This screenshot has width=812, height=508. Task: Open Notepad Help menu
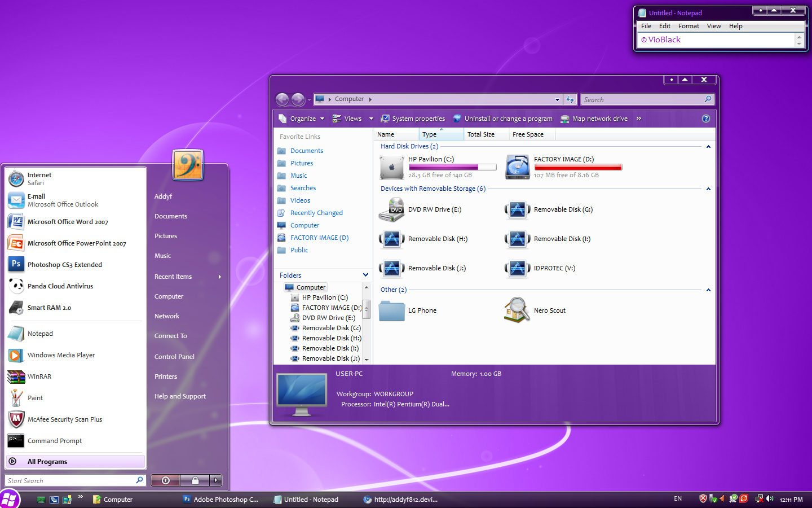[736, 26]
